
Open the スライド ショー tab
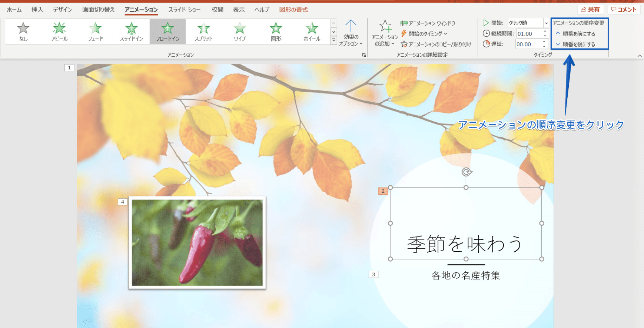coord(184,10)
